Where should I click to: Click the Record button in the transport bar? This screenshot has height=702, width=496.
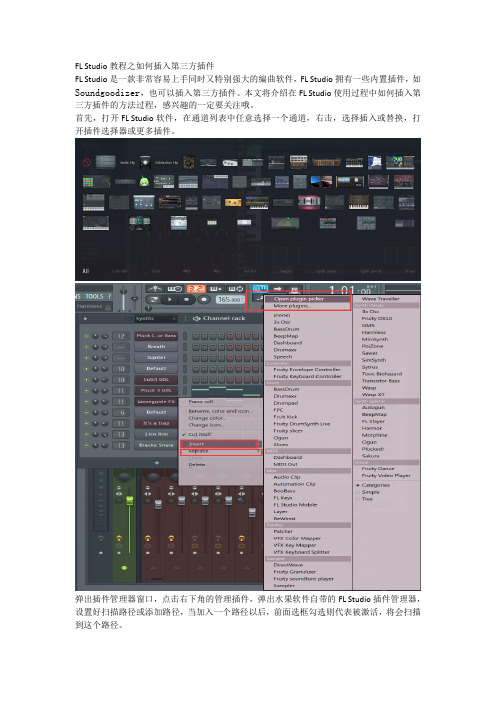204,300
